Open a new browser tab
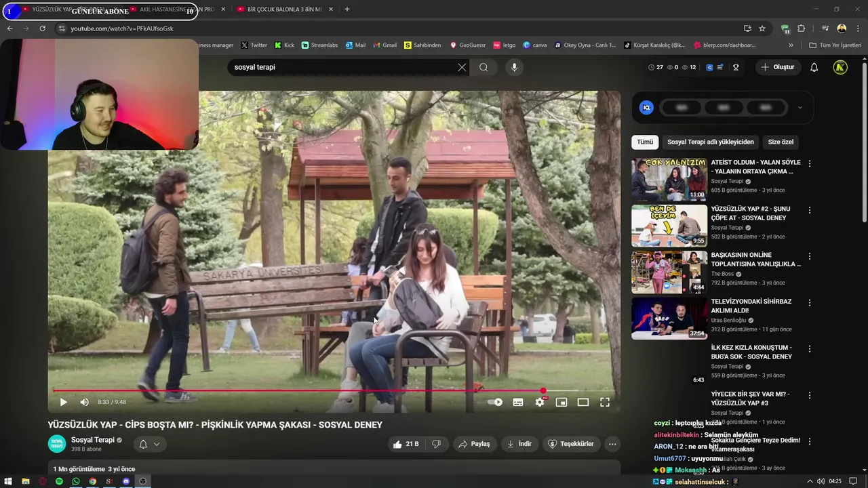Image resolution: width=868 pixels, height=488 pixels. pos(347,9)
